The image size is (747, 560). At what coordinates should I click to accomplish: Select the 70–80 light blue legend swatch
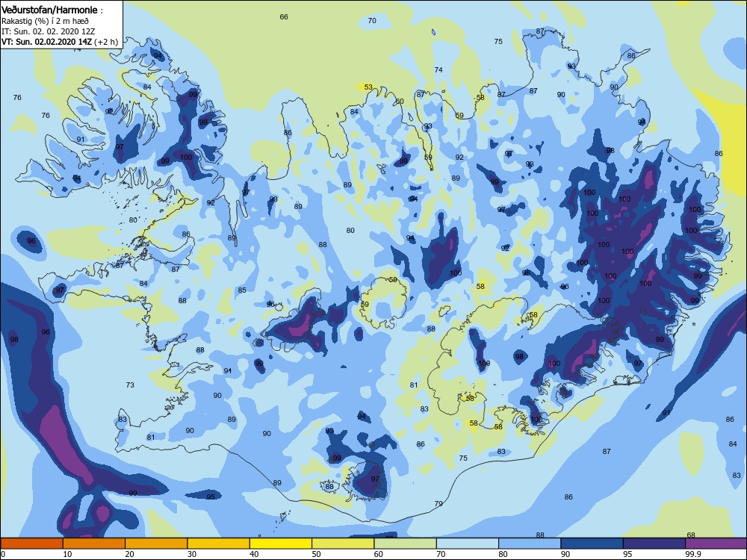point(468,544)
